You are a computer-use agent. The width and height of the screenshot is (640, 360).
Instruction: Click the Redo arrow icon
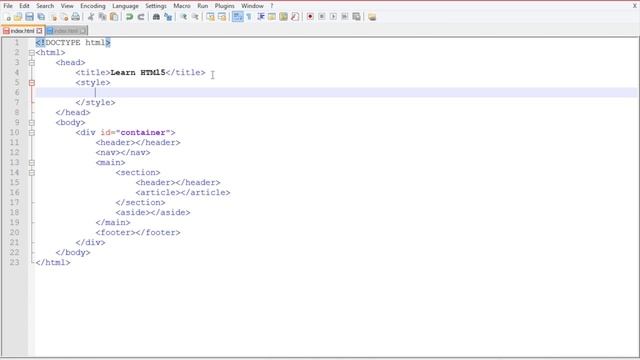[141, 17]
